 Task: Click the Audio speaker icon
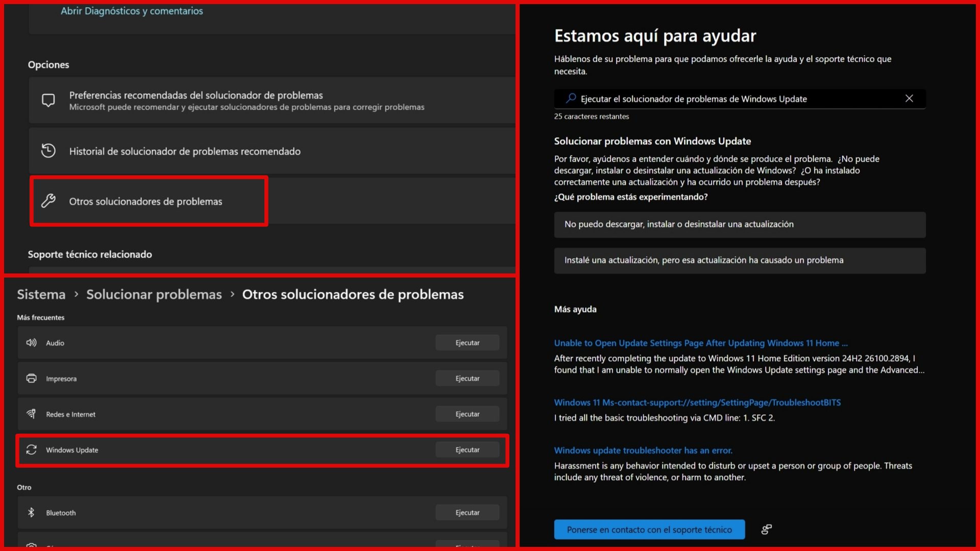31,343
